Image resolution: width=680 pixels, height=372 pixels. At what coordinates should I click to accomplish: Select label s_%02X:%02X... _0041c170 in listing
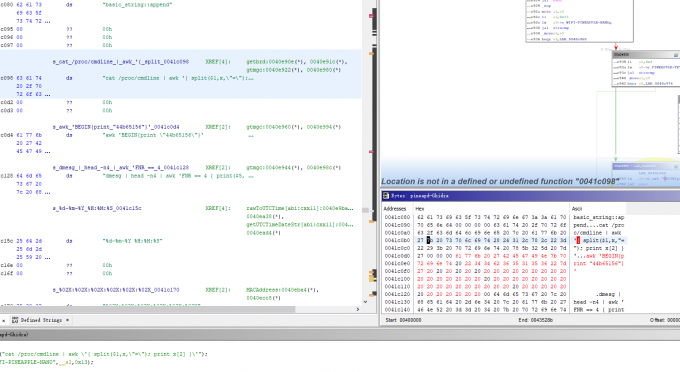click(x=116, y=290)
